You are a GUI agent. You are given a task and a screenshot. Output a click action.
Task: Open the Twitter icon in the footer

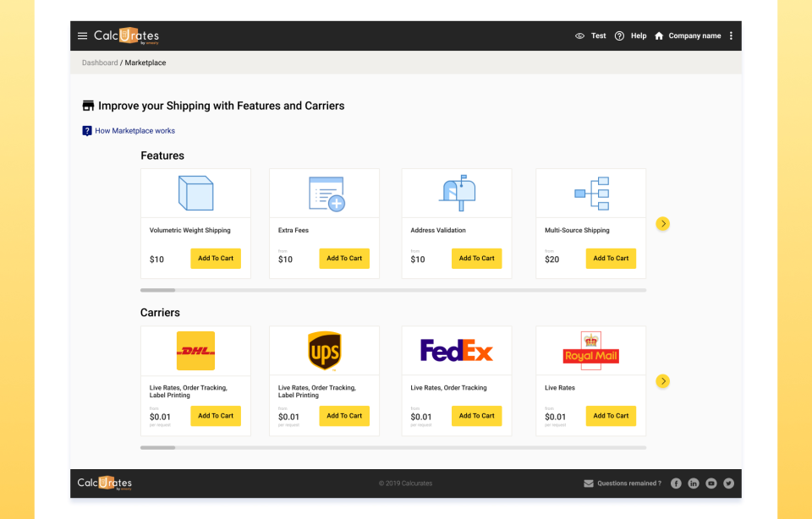[x=728, y=483]
